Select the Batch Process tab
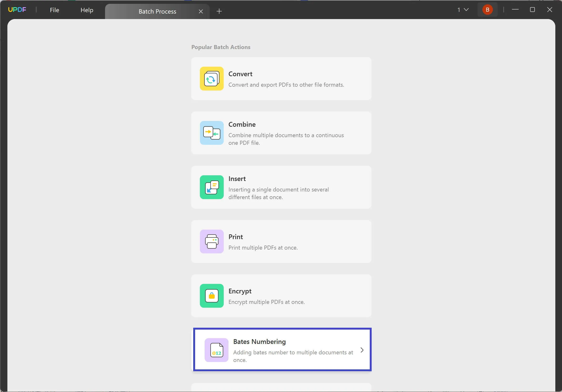This screenshot has width=562, height=392. 157,11
